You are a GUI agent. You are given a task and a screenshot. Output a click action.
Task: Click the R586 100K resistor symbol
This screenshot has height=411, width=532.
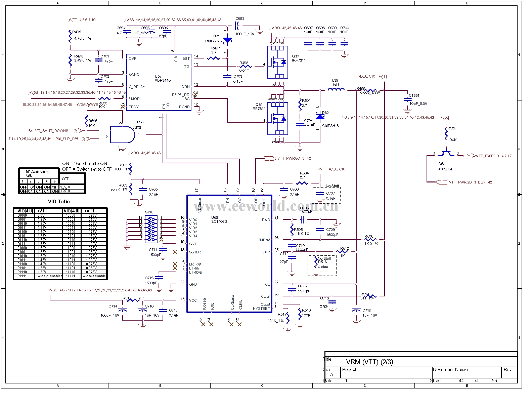click(x=446, y=133)
